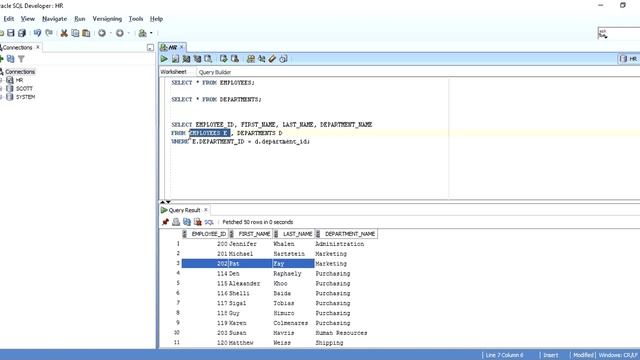Select the Jennifer Whalen result row
640x360 pixels.
click(280, 244)
